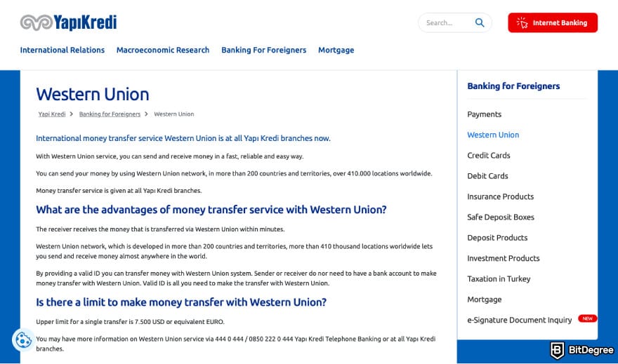618x364 pixels.
Task: Open International Relations menu
Action: [x=63, y=50]
